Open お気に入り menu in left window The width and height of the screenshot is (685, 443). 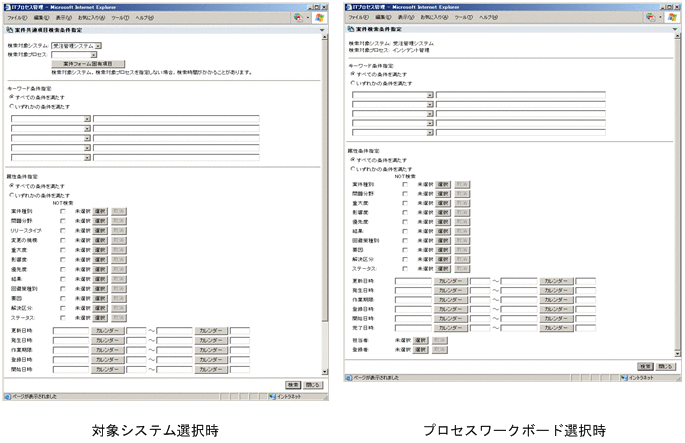91,18
